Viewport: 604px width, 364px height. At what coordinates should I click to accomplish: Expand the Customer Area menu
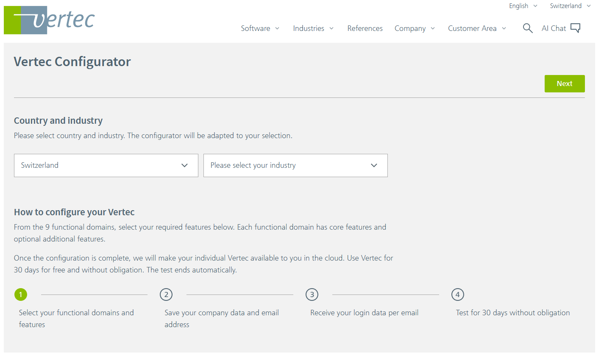[x=477, y=28]
